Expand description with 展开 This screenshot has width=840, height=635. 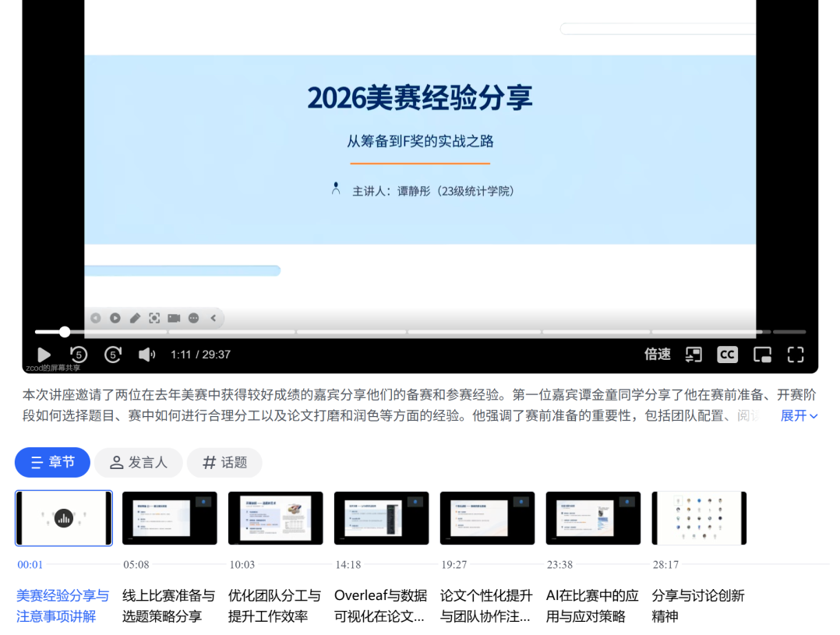click(x=799, y=416)
